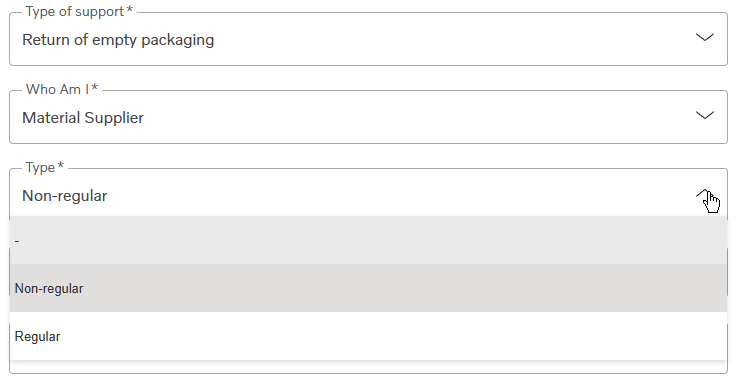Click the Material Supplier selected value
The height and width of the screenshot is (384, 739).
pos(83,118)
